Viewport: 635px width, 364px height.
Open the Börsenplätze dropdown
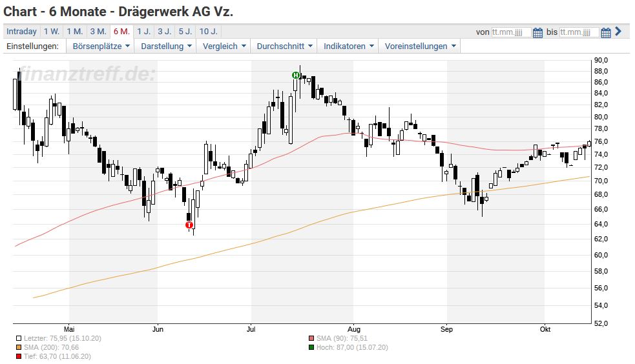[101, 46]
